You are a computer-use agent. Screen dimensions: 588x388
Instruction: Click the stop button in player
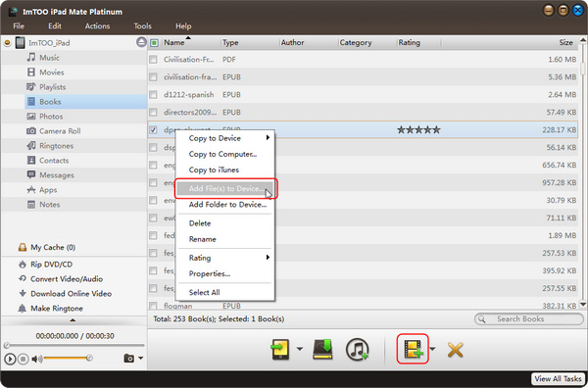point(23,359)
